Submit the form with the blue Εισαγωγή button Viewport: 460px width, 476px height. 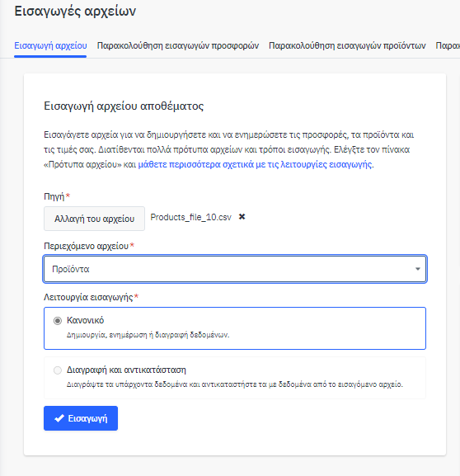(81, 418)
